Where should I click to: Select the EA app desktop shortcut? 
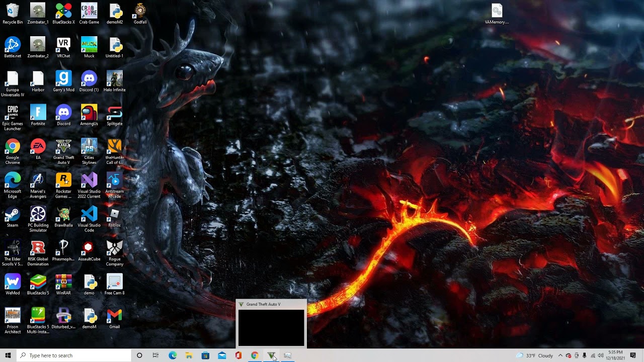38,149
